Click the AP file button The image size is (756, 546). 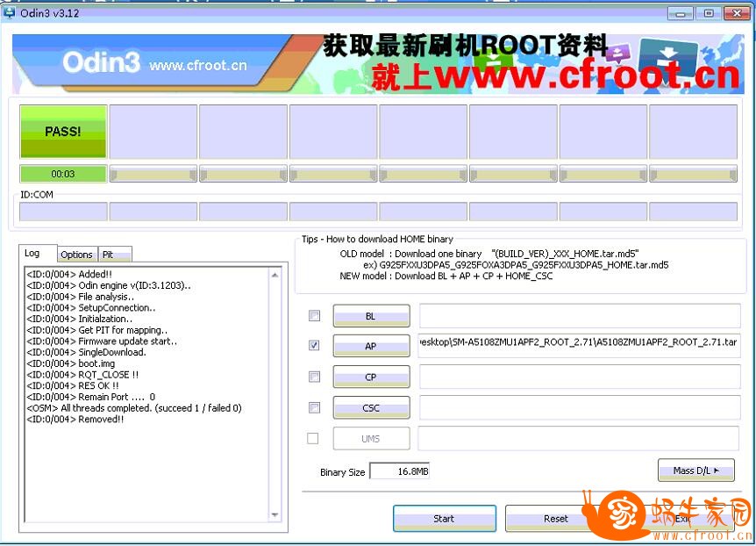point(371,346)
